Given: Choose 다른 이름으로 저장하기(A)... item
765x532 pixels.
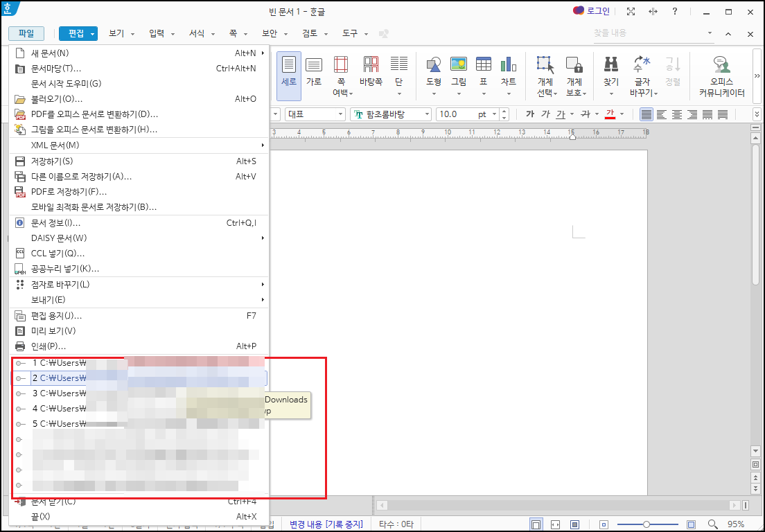Looking at the screenshot, I should click(139, 177).
